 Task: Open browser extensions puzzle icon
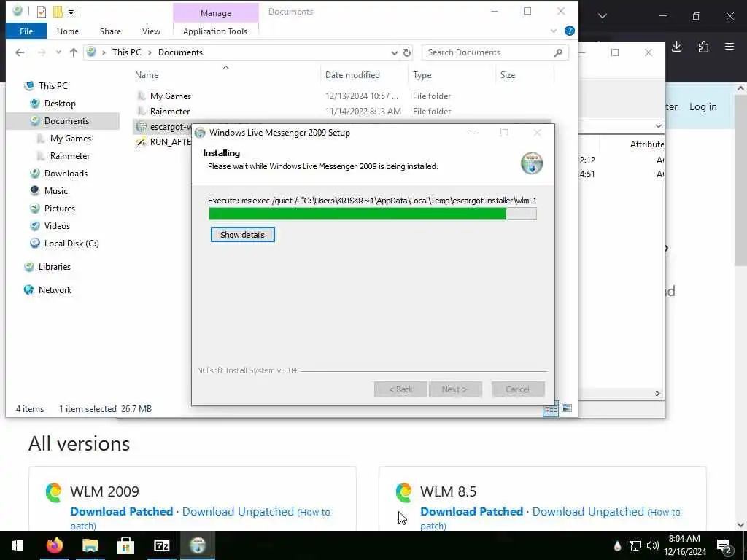tap(703, 47)
